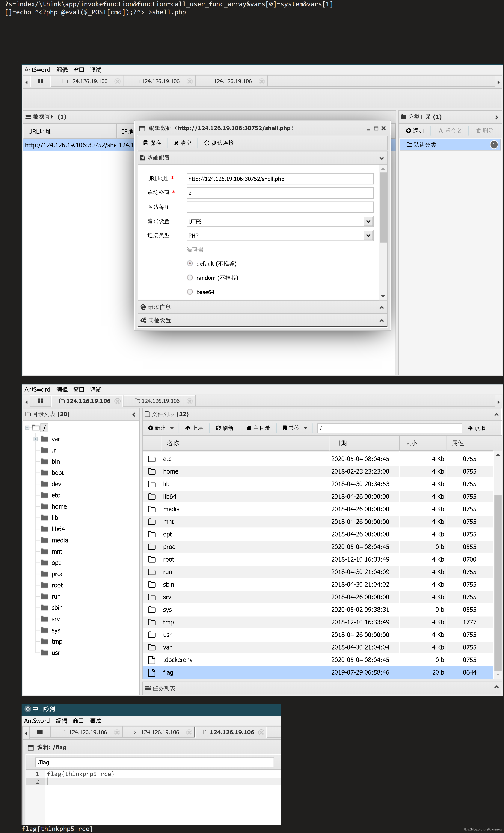The width and height of the screenshot is (504, 833).
Task: Select the base64 encoder radio
Action: coord(190,292)
